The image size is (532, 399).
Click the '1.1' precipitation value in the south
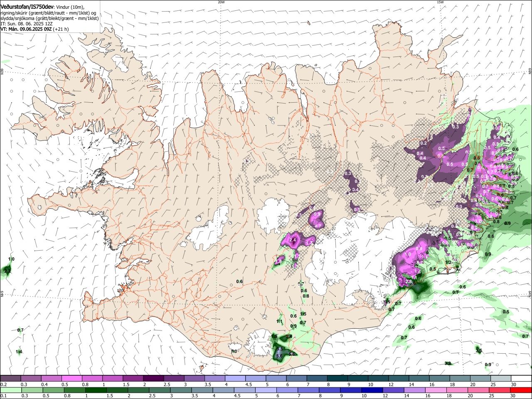[x=280, y=322]
